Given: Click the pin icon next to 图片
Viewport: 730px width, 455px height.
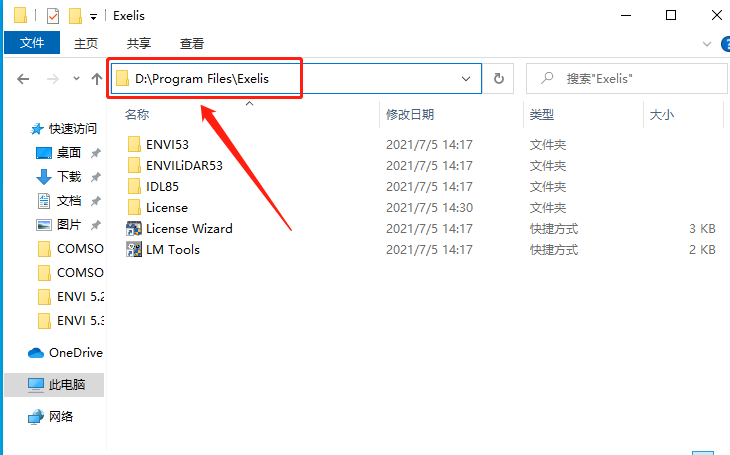Looking at the screenshot, I should (95, 225).
